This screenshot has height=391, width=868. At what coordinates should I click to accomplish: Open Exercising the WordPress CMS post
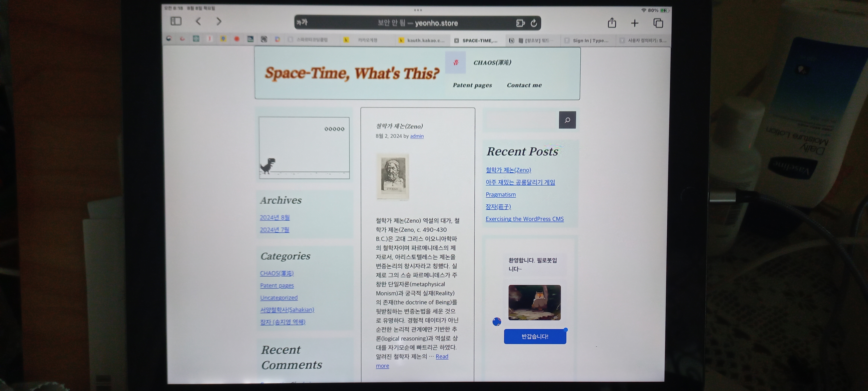coord(524,219)
